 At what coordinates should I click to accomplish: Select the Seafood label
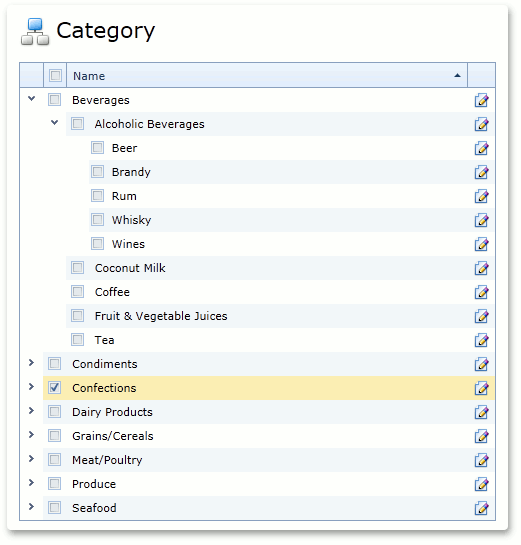pyautogui.click(x=94, y=508)
